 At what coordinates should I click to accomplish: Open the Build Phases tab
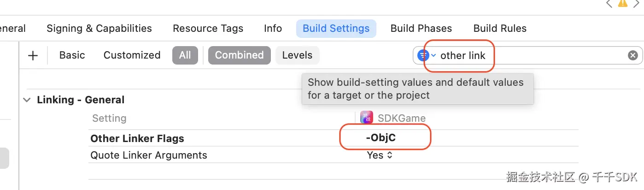tap(421, 29)
